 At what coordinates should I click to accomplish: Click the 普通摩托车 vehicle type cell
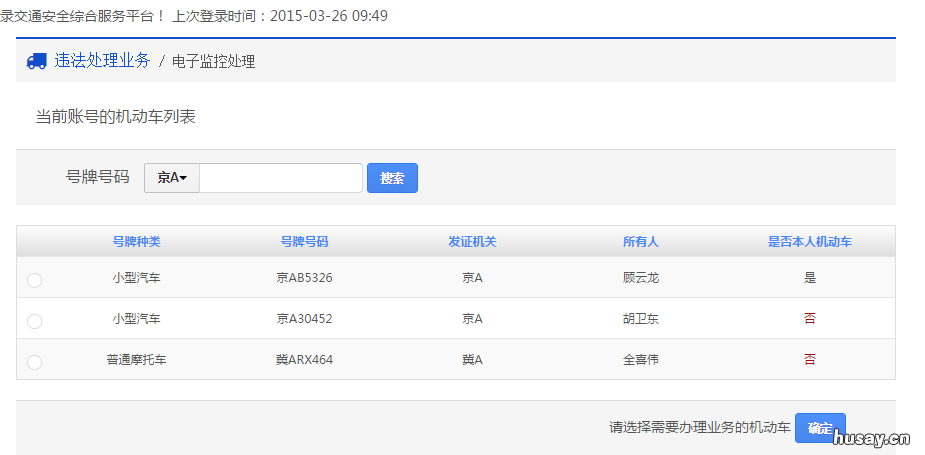(136, 360)
